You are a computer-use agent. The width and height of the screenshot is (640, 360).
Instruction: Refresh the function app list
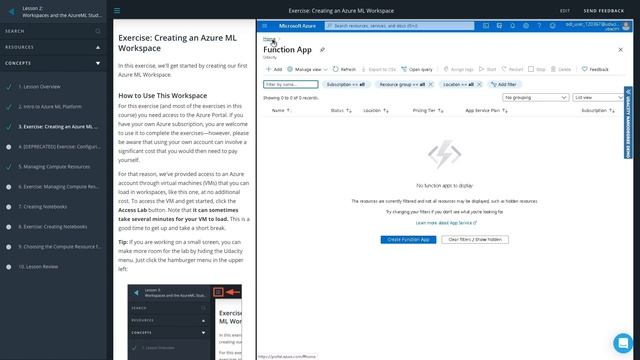344,69
